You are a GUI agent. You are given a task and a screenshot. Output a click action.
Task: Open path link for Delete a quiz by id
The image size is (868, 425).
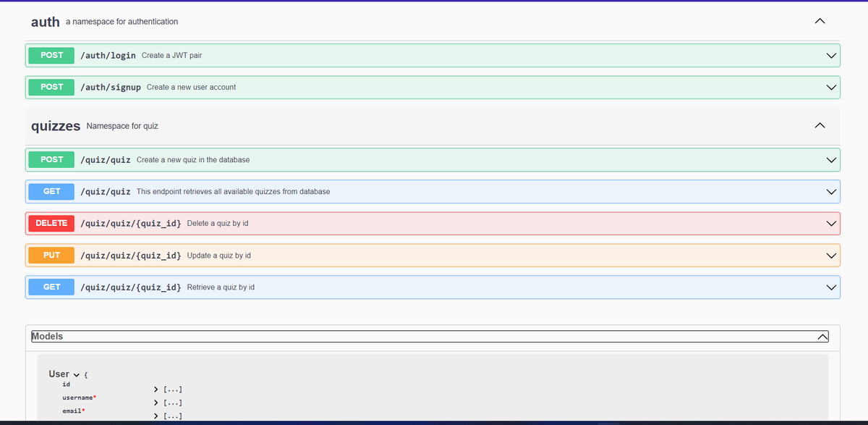pyautogui.click(x=131, y=224)
